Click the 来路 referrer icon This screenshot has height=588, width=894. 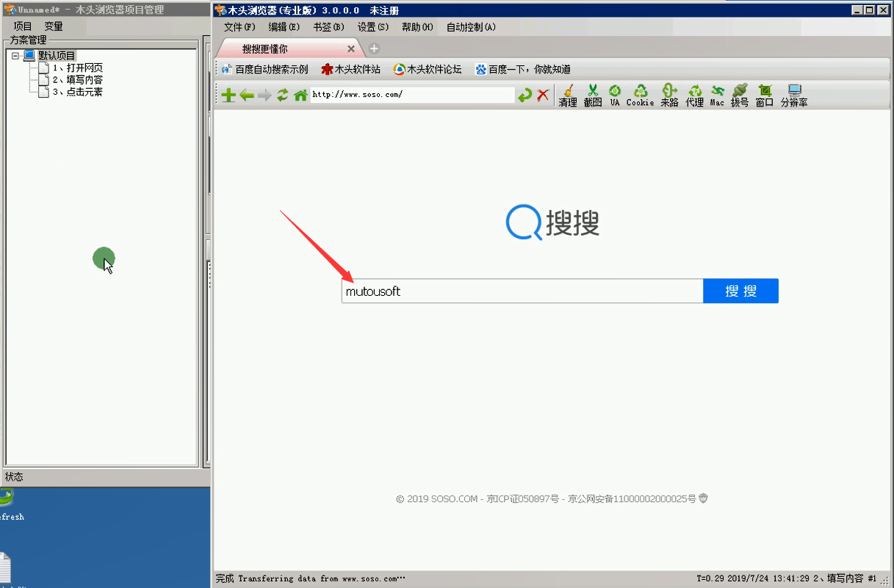[669, 95]
